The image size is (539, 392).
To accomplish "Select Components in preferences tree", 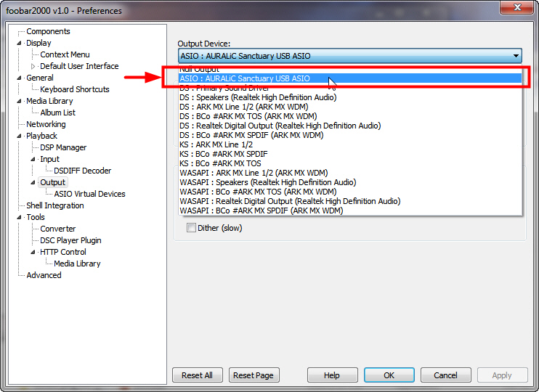I will click(x=48, y=31).
